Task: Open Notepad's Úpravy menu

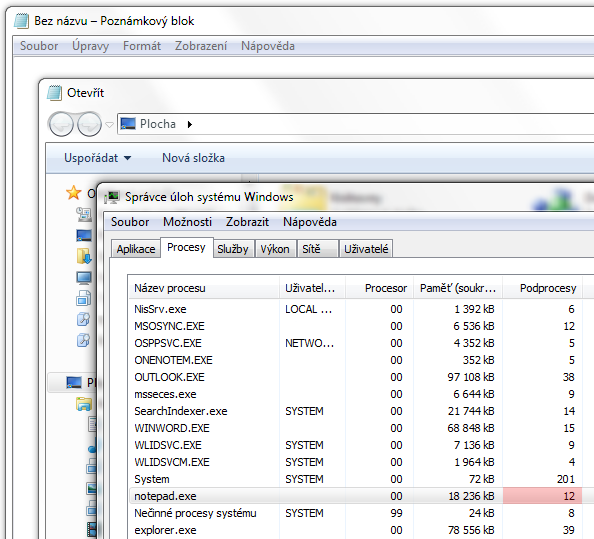Action: 91,46
